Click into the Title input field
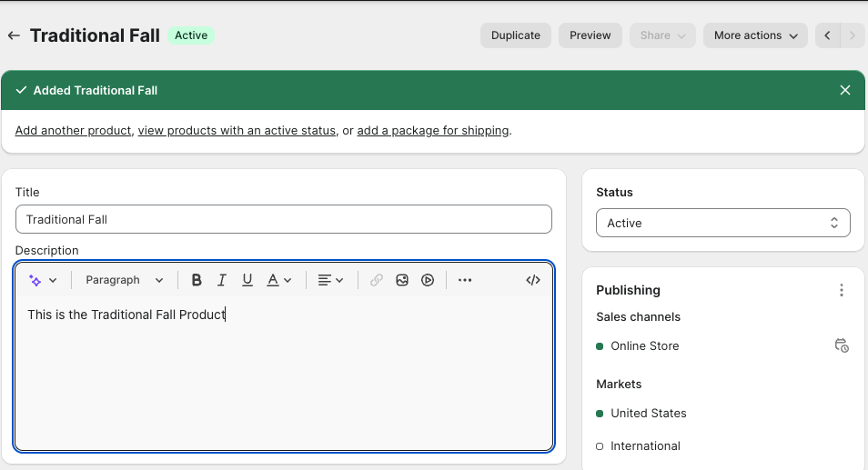The image size is (868, 470). pos(284,219)
